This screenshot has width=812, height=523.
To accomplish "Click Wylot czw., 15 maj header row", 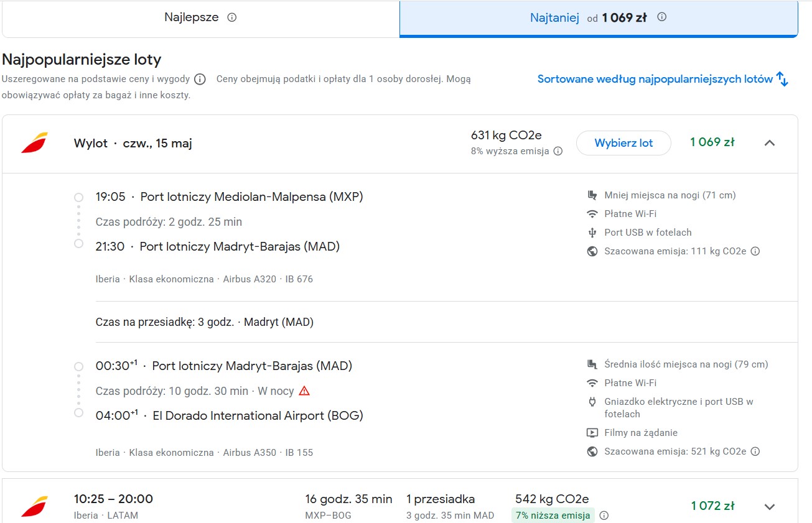I will click(399, 144).
